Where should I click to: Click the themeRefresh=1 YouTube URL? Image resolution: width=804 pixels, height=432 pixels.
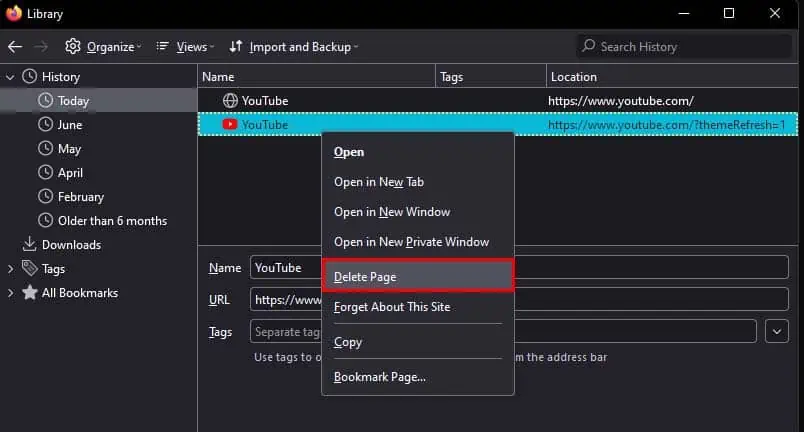667,125
